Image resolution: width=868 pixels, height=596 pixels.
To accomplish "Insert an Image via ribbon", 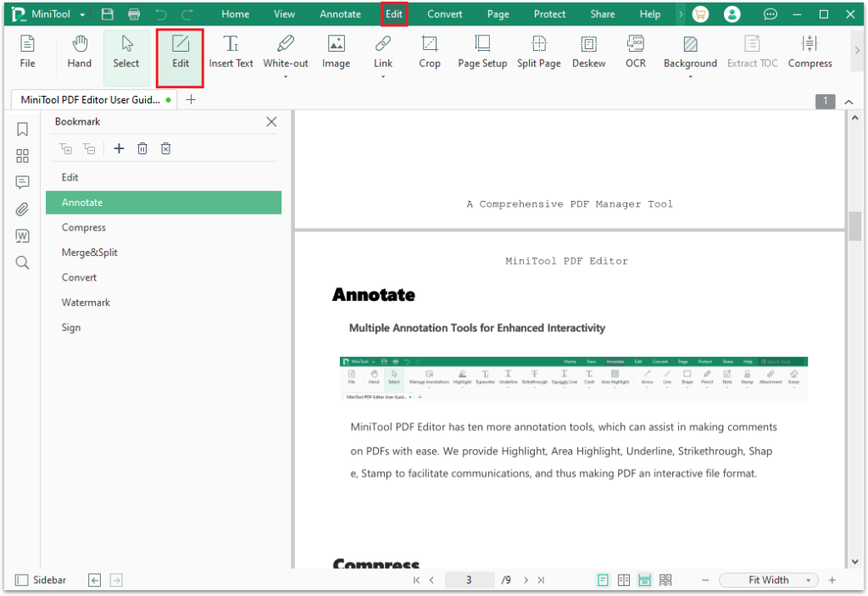I will click(336, 52).
